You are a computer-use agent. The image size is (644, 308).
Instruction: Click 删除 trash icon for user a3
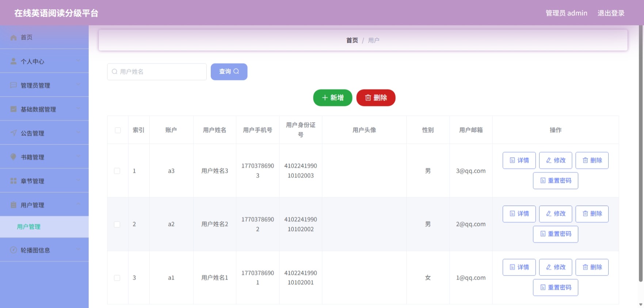(x=585, y=160)
